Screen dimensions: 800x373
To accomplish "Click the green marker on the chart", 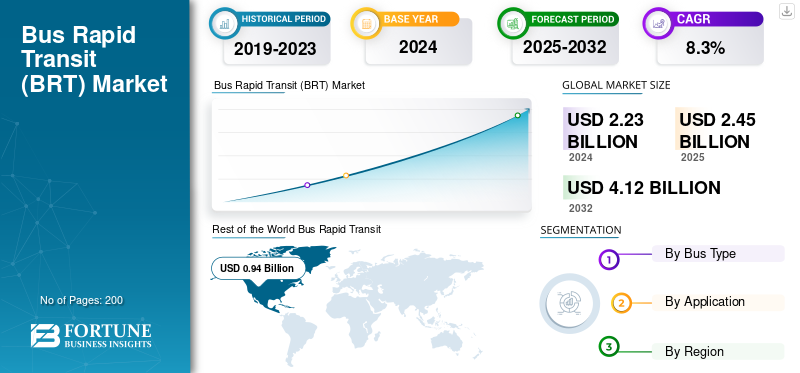I will point(517,115).
